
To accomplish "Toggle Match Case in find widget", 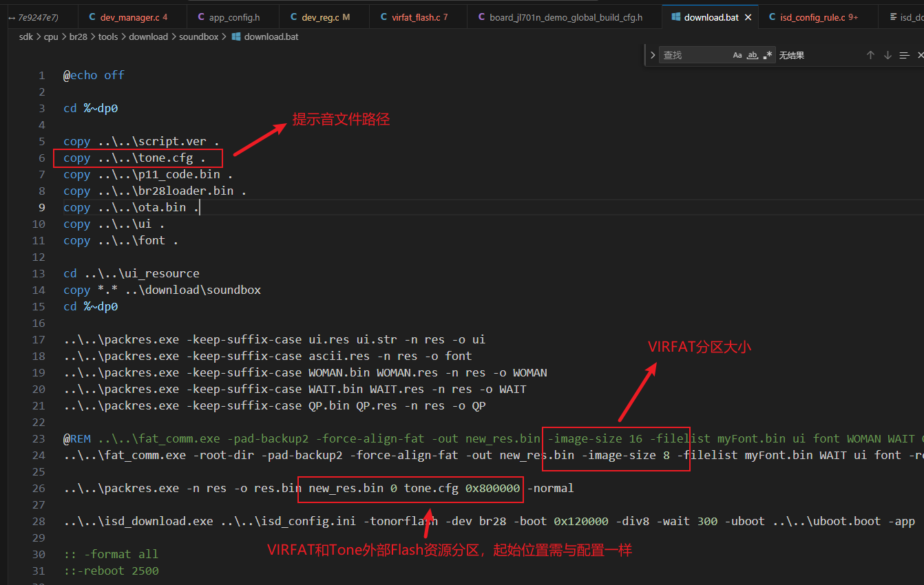I will [737, 55].
